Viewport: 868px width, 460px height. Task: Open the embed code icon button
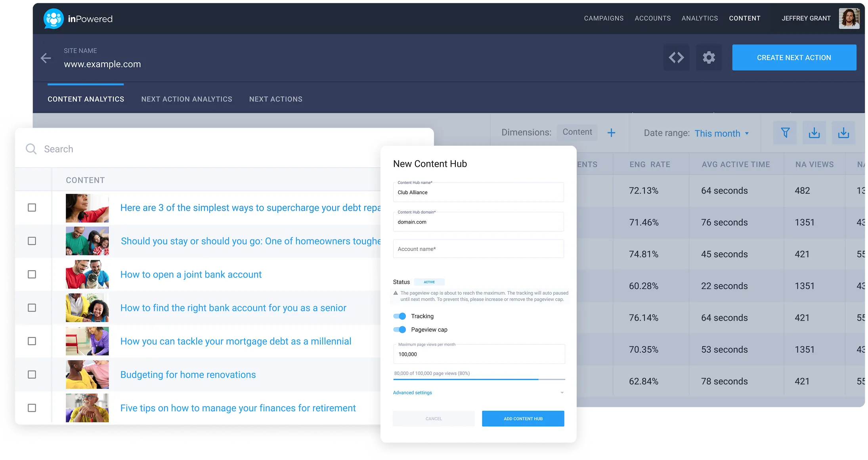coord(676,57)
